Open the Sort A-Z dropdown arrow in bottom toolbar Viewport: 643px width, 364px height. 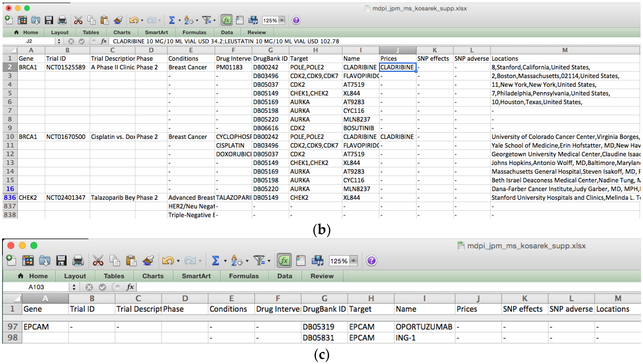pyautogui.click(x=247, y=261)
